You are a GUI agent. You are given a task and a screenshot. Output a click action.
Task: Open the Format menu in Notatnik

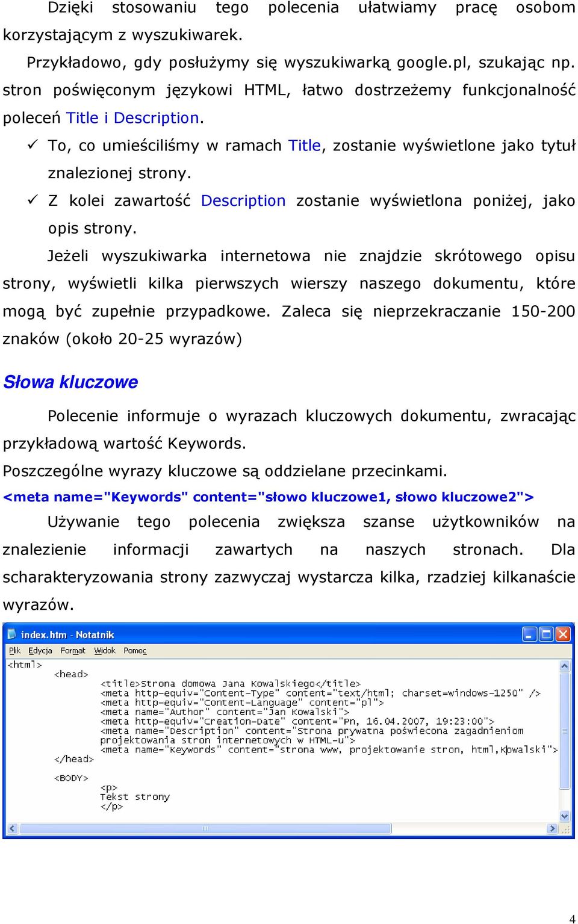point(73,651)
